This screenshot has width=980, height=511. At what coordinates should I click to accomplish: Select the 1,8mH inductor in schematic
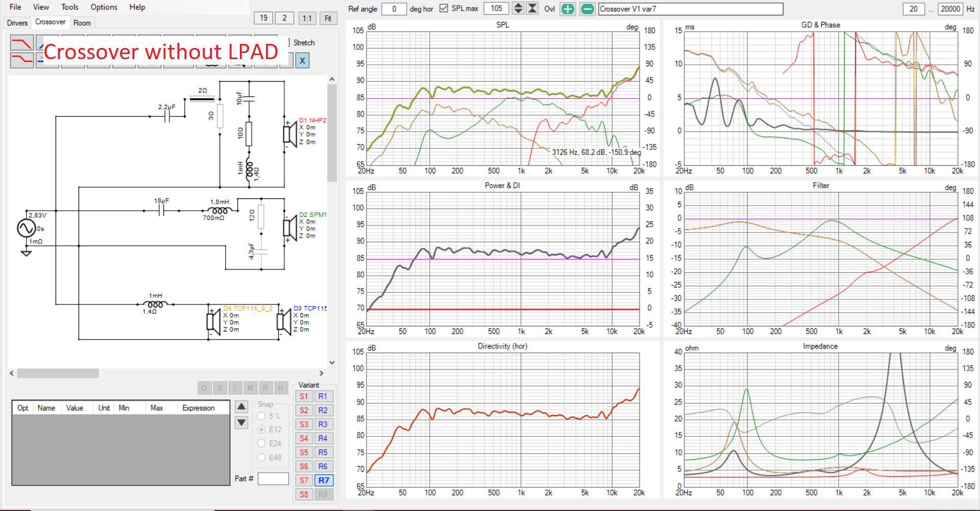(219, 210)
